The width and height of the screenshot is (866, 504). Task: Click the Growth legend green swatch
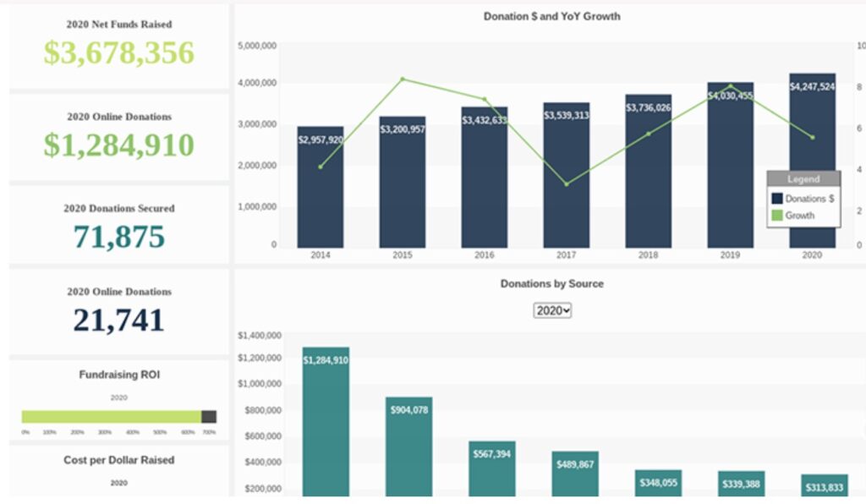tap(777, 216)
